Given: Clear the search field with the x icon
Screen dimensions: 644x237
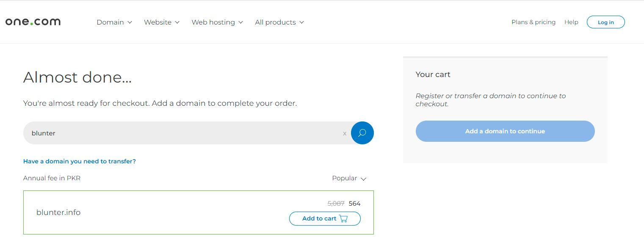Looking at the screenshot, I should tap(345, 133).
